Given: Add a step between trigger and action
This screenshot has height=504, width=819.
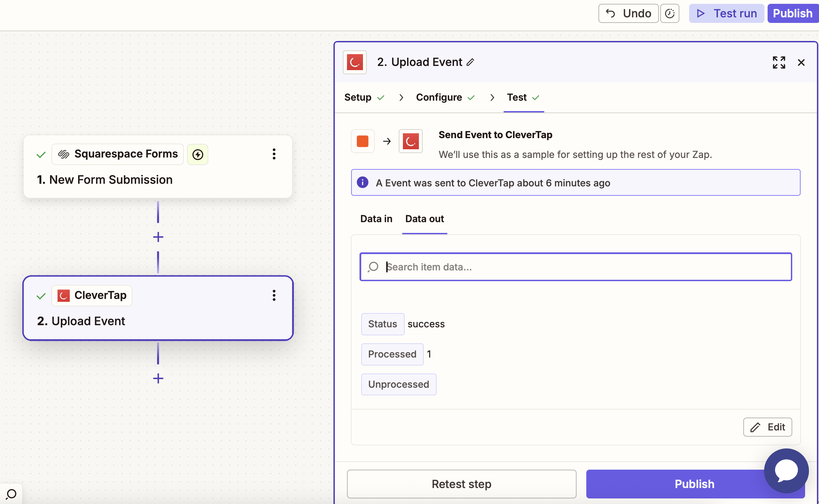Looking at the screenshot, I should [158, 237].
